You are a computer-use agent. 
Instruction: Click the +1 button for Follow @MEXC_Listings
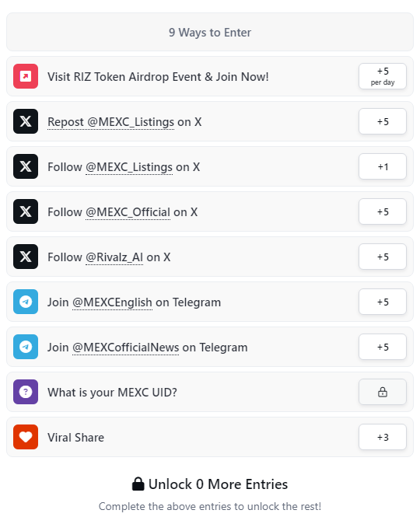(x=383, y=166)
